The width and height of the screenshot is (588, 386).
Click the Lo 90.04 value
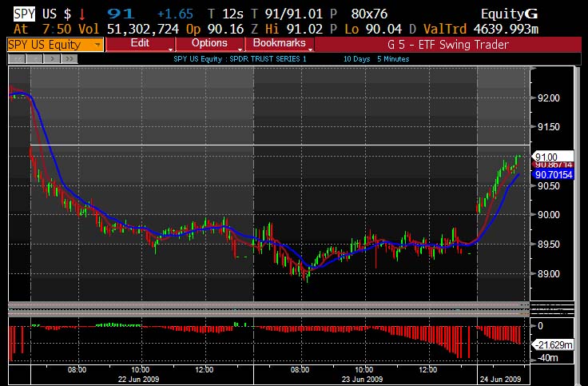pyautogui.click(x=373, y=30)
